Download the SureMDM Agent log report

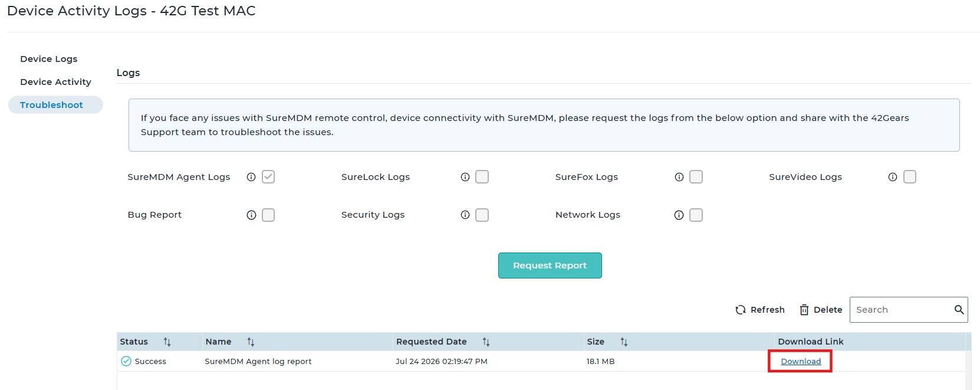(801, 361)
